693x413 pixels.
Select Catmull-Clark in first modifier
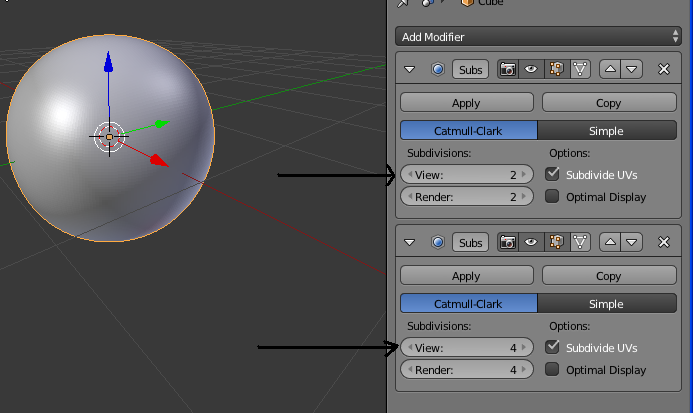(x=468, y=130)
